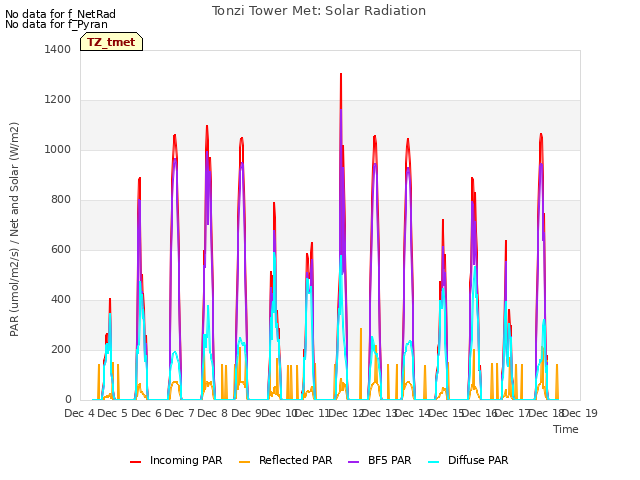Click the chart title Tonzi Tower Met: Solar Radiation
The width and height of the screenshot is (640, 480).
tap(319, 11)
